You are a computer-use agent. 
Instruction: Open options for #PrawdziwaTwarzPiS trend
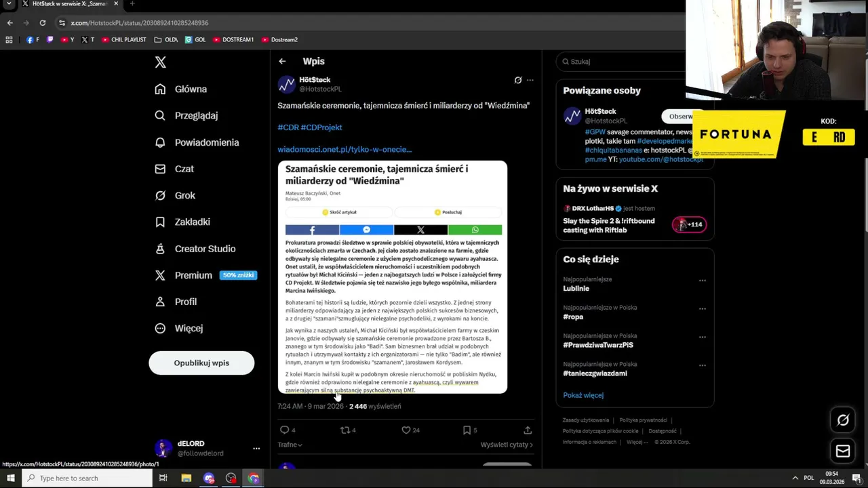pos(703,338)
